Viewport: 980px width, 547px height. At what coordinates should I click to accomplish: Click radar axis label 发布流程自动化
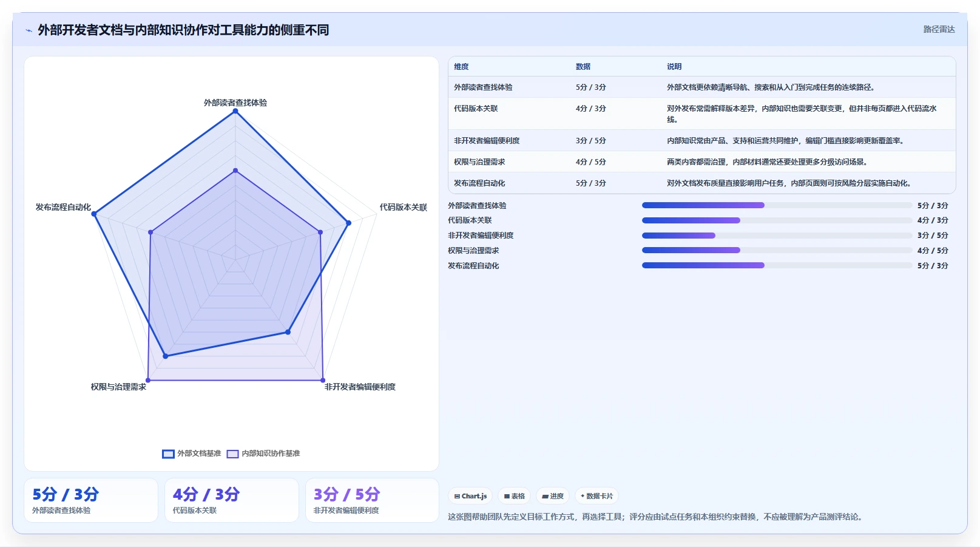(x=63, y=207)
